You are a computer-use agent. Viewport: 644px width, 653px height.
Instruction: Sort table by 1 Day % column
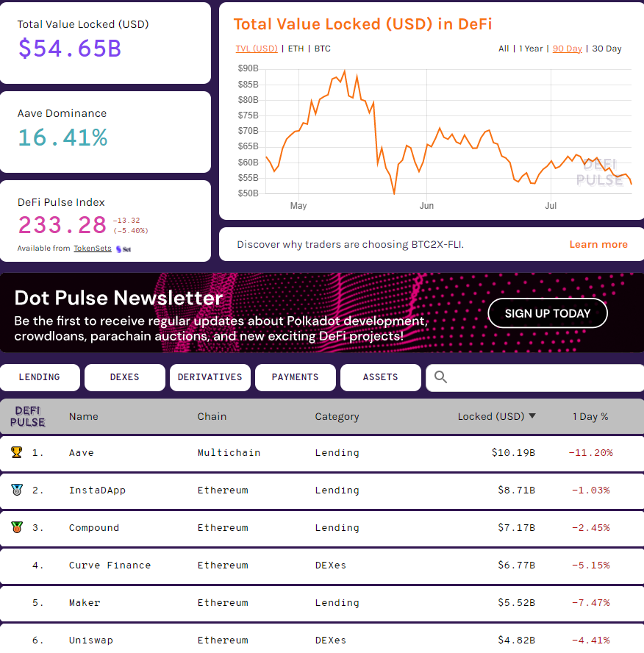[x=590, y=416]
